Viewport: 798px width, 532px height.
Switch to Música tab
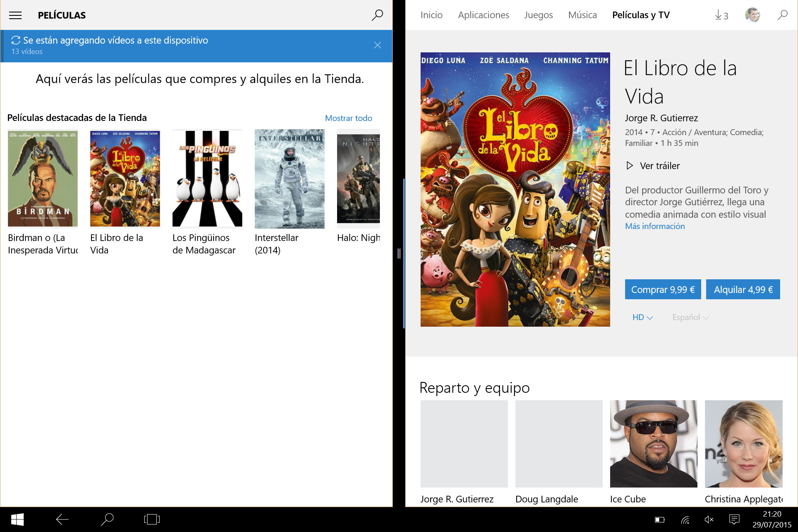[582, 15]
